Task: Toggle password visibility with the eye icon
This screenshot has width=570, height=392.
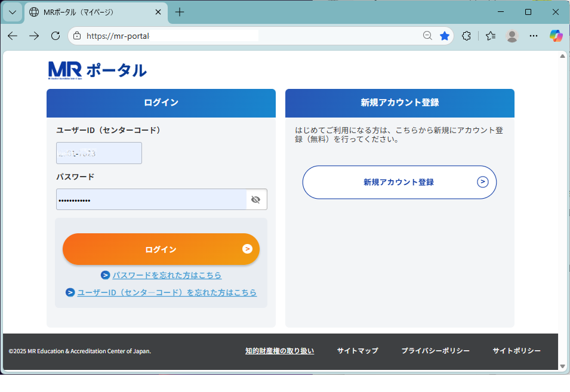Action: [x=255, y=199]
